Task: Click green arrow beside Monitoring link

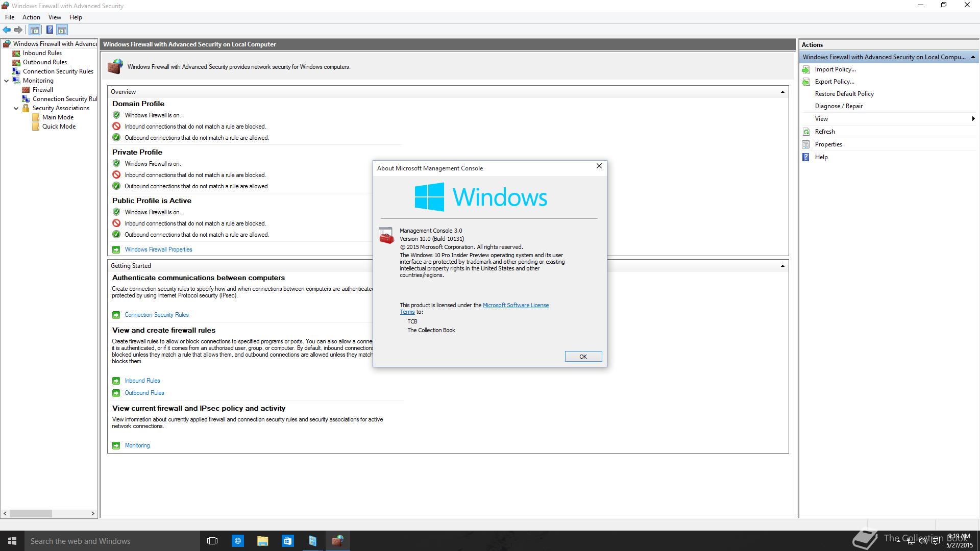Action: click(116, 445)
